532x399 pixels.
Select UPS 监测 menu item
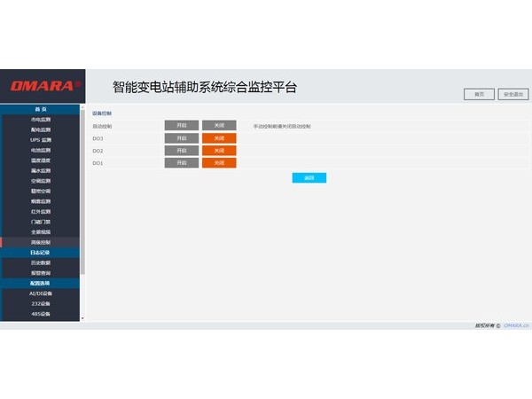(x=41, y=139)
